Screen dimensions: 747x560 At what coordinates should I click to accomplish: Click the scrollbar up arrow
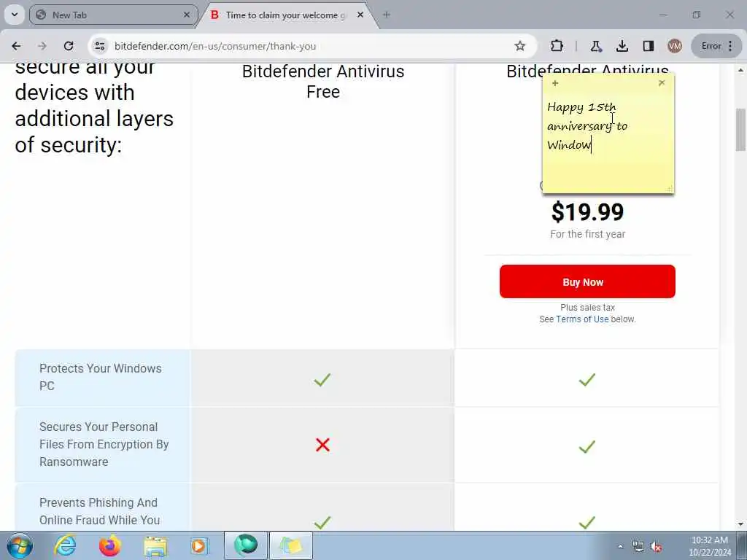pyautogui.click(x=741, y=70)
